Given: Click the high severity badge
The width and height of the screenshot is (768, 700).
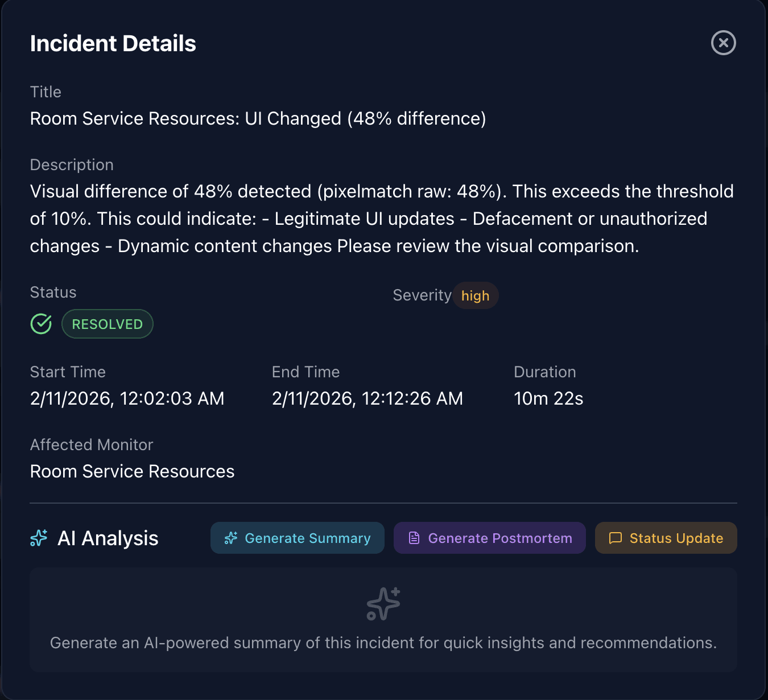Looking at the screenshot, I should [476, 295].
